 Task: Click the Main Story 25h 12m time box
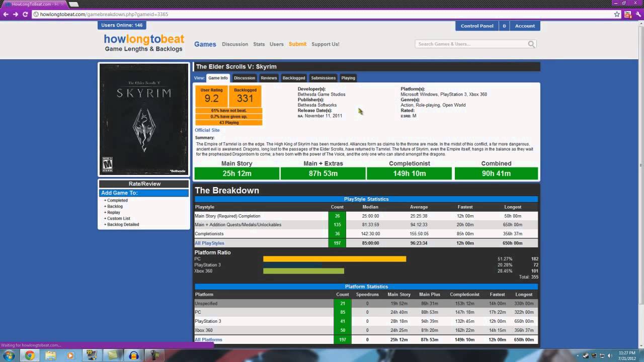point(237,173)
